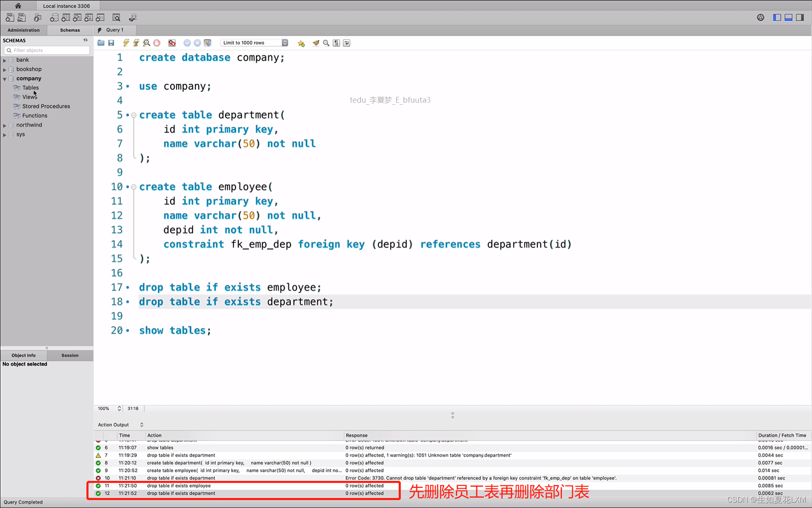The image size is (812, 508).
Task: Click the explain query magnifier icon
Action: pyautogui.click(x=147, y=43)
